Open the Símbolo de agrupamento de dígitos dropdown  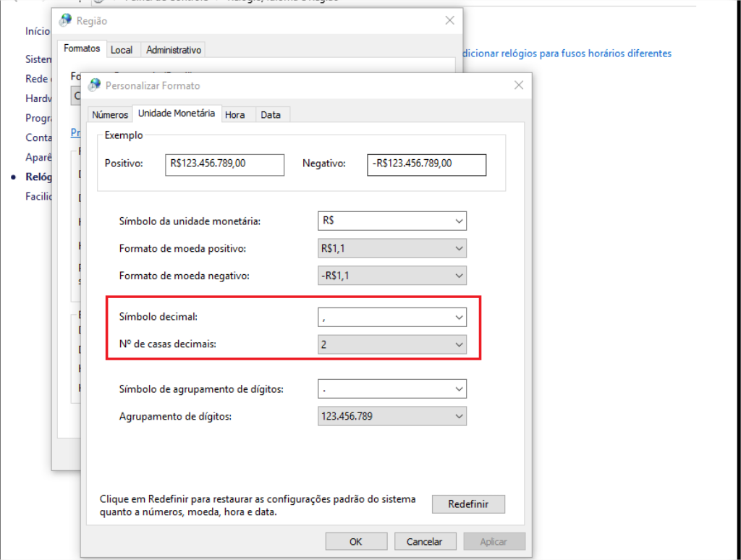(459, 389)
